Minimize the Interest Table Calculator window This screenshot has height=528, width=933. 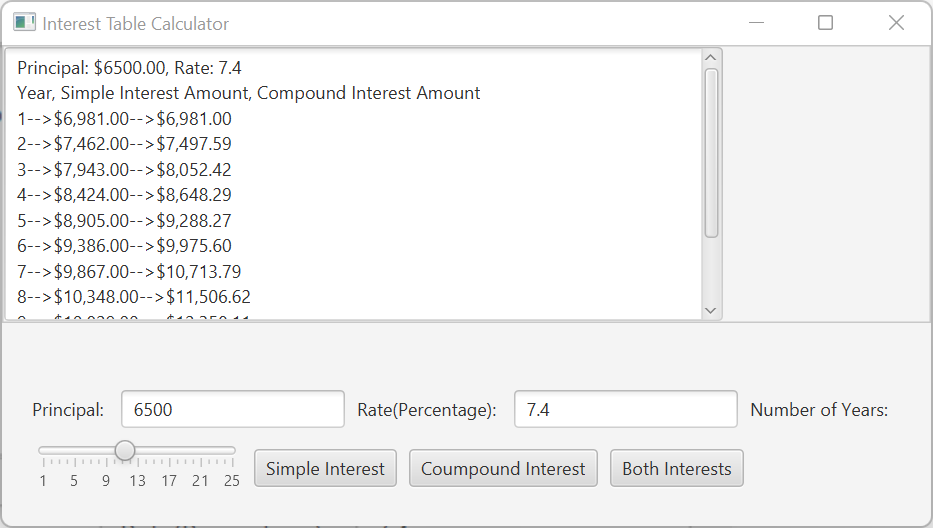[x=756, y=23]
